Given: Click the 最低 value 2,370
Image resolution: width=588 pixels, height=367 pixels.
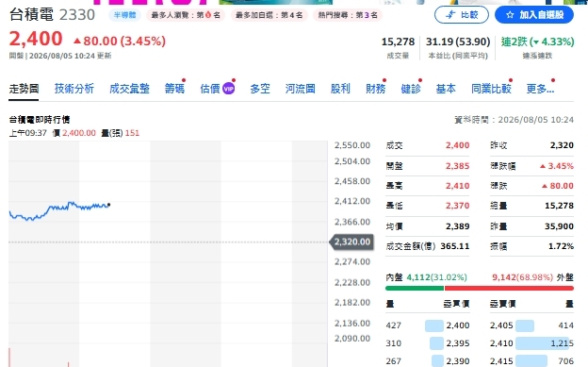Looking at the screenshot, I should coord(458,206).
